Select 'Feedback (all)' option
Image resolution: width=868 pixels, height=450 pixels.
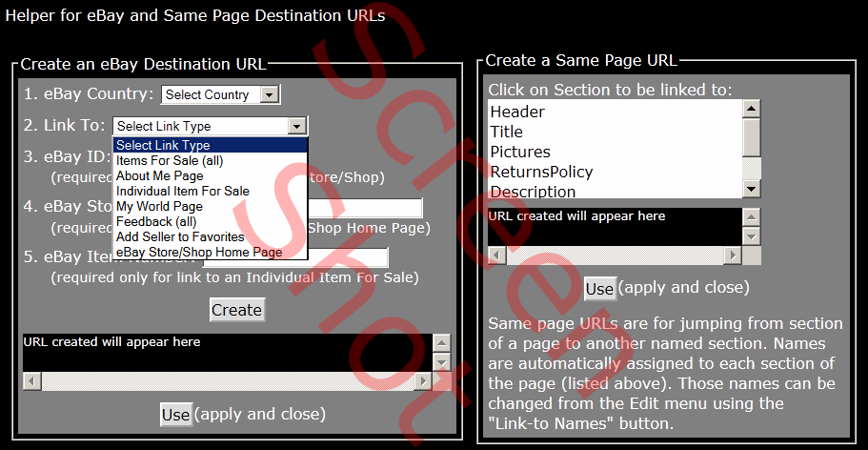210,222
